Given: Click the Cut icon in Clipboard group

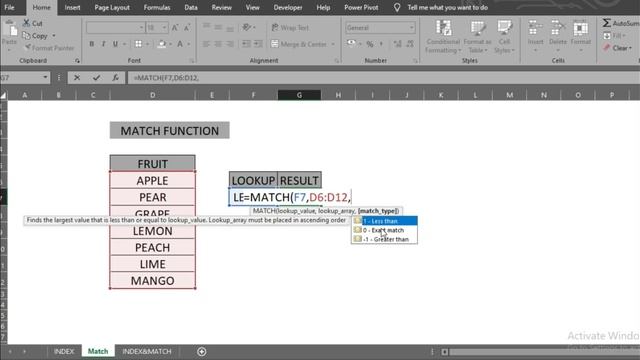Looking at the screenshot, I should coord(27,23).
